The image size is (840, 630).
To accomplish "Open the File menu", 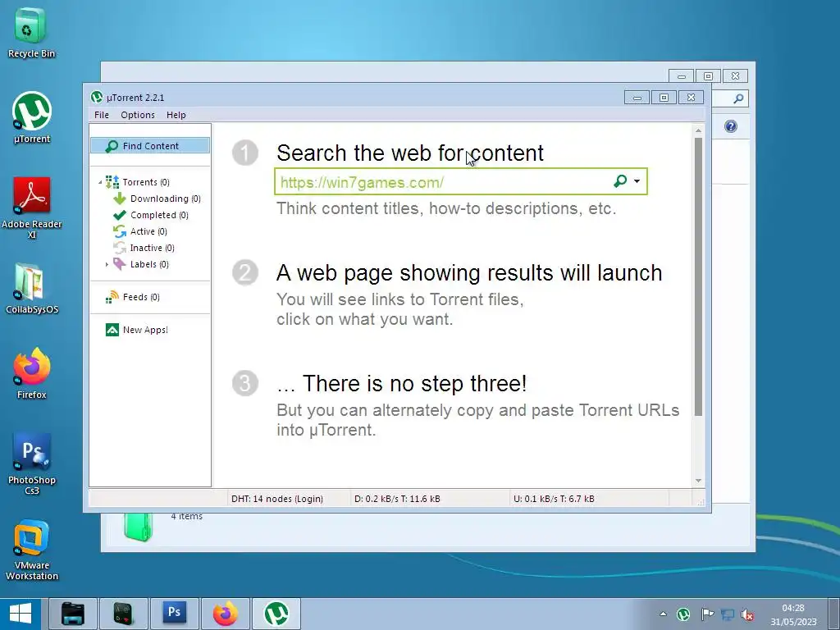I will click(101, 115).
